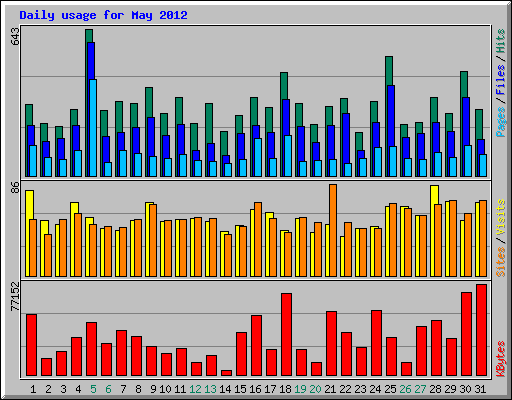
Task: Click day label 18 on the x-axis
Action: coord(285,389)
